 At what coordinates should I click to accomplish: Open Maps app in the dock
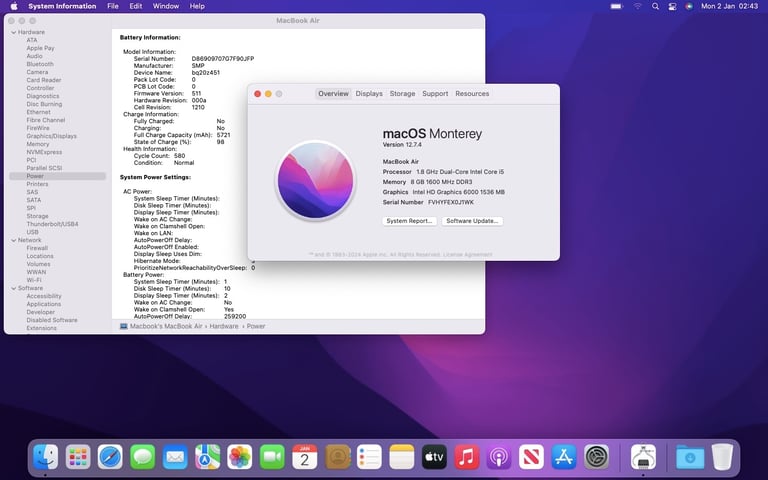pos(207,457)
